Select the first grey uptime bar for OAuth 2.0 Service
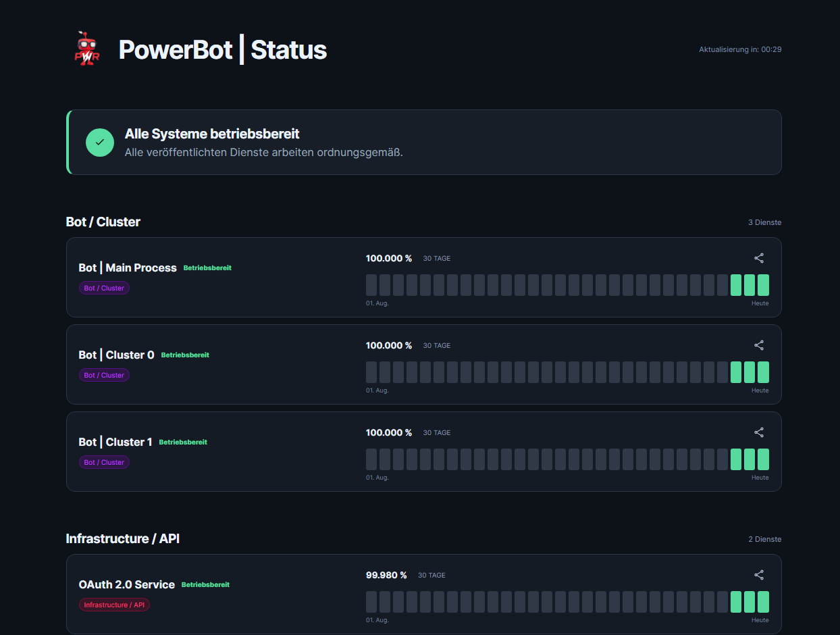The height and width of the screenshot is (635, 840). click(x=371, y=602)
